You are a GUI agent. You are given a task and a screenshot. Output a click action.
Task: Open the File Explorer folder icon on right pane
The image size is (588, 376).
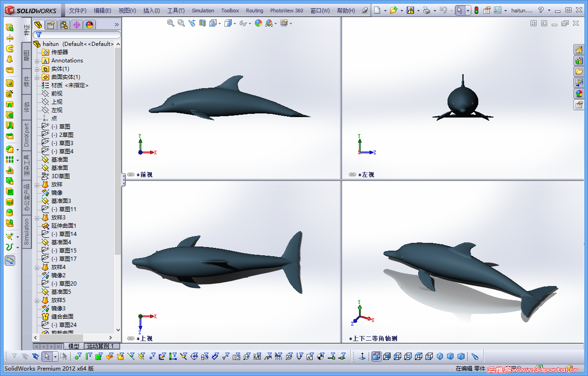(x=579, y=72)
